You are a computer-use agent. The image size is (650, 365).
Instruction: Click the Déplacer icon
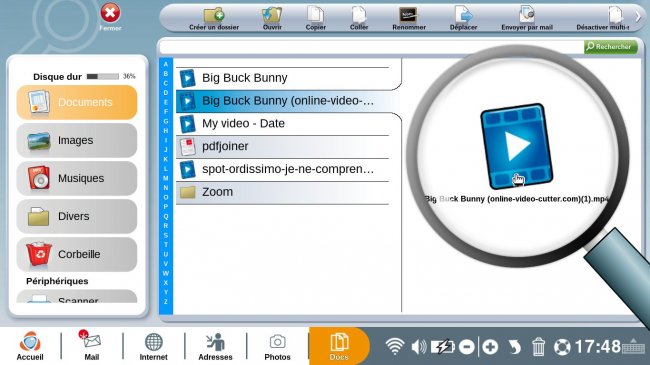click(x=463, y=19)
